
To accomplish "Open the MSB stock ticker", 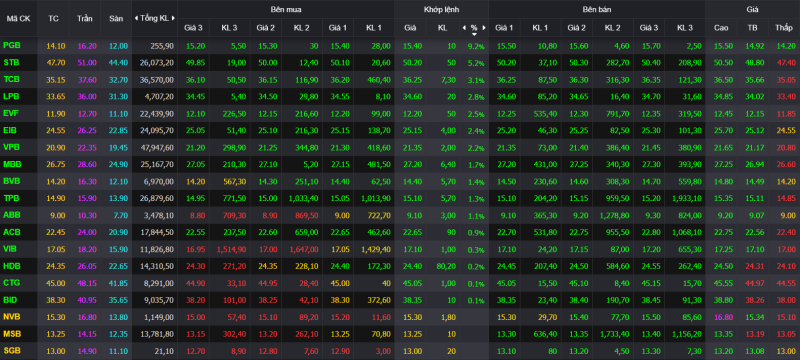I will click(12, 333).
